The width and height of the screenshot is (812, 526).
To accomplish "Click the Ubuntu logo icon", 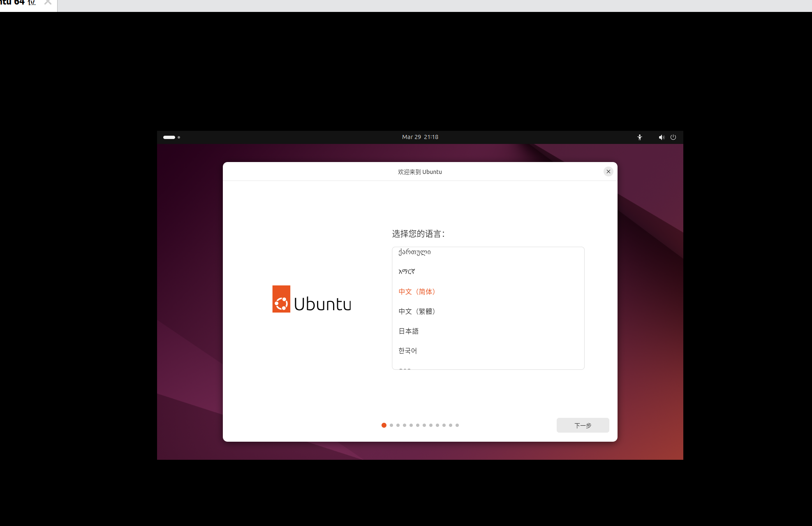I will pos(281,299).
